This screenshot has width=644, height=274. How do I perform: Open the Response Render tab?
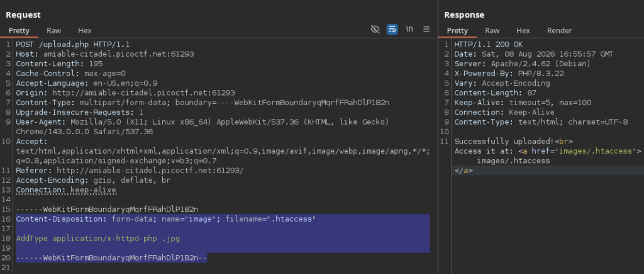coord(559,30)
